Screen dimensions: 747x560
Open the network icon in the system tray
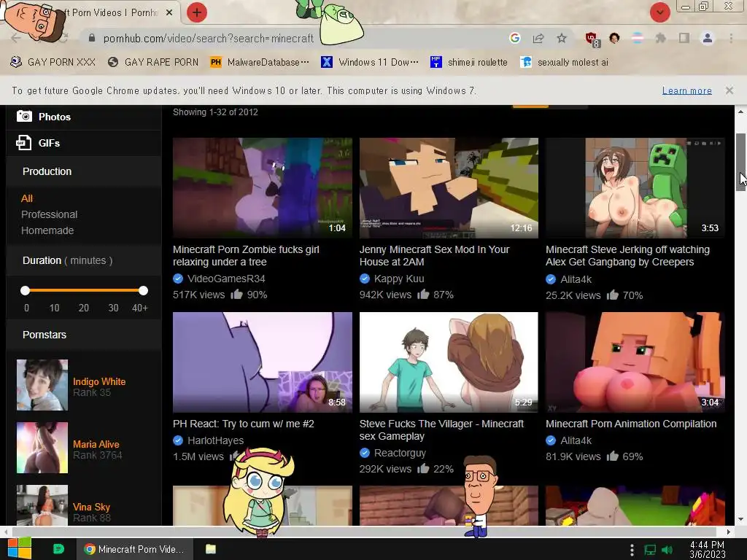650,550
